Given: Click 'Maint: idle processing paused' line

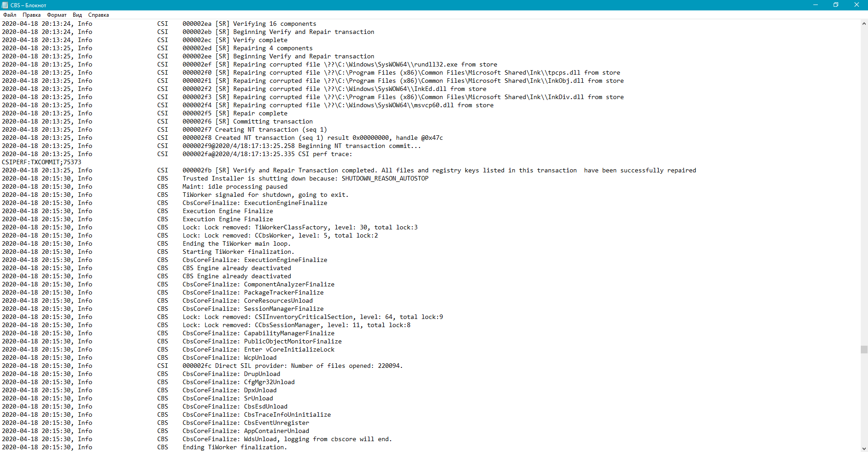Looking at the screenshot, I should (x=235, y=187).
